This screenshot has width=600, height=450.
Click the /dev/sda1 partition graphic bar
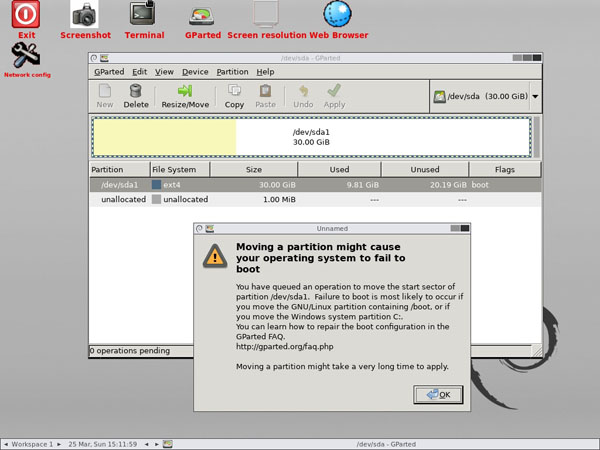(x=311, y=137)
